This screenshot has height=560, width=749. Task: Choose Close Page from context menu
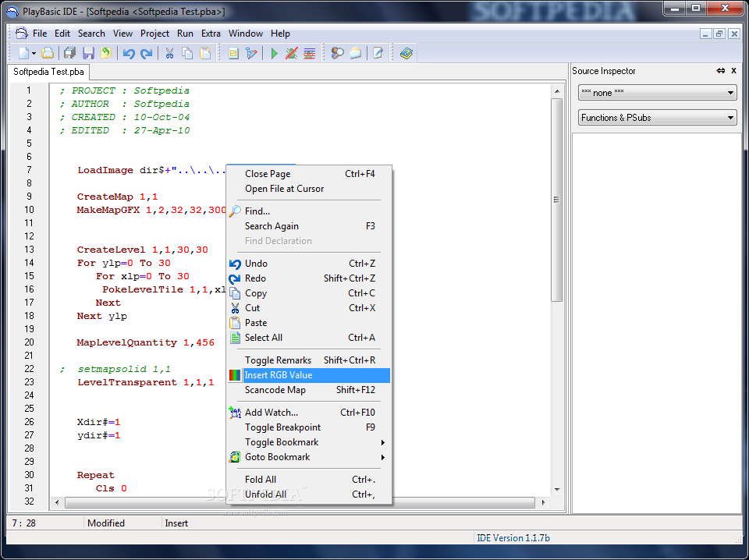(310, 174)
